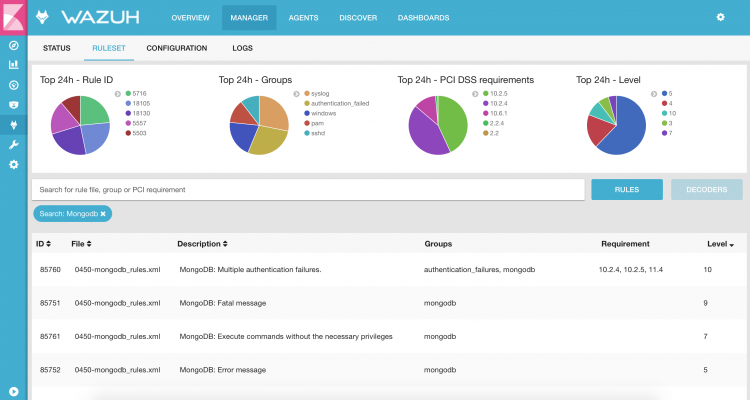The width and height of the screenshot is (750, 400).
Task: Remove the Search: Mongodb filter chip
Action: coord(102,214)
